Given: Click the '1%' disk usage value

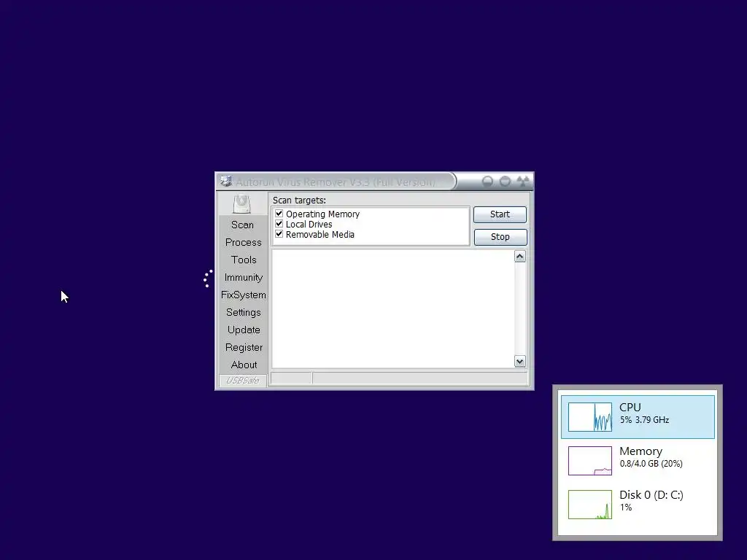Looking at the screenshot, I should pyautogui.click(x=625, y=507).
